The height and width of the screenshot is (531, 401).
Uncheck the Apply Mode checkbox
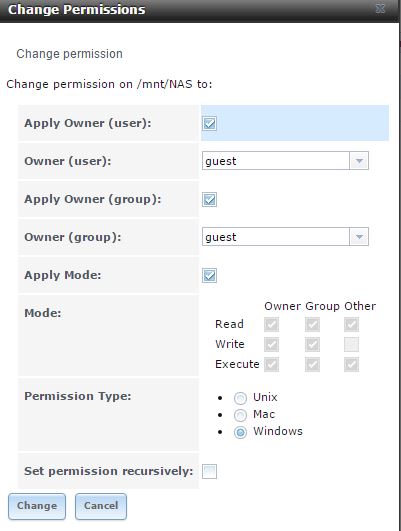(x=209, y=275)
